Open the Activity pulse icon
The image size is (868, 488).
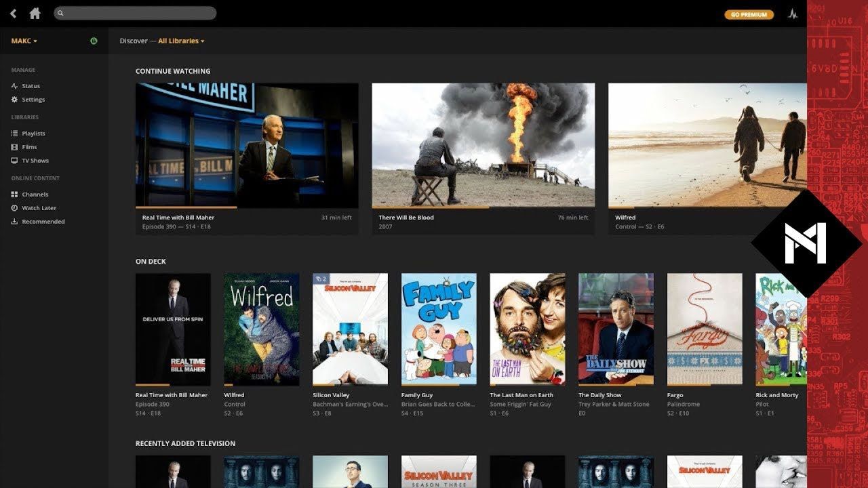[792, 14]
